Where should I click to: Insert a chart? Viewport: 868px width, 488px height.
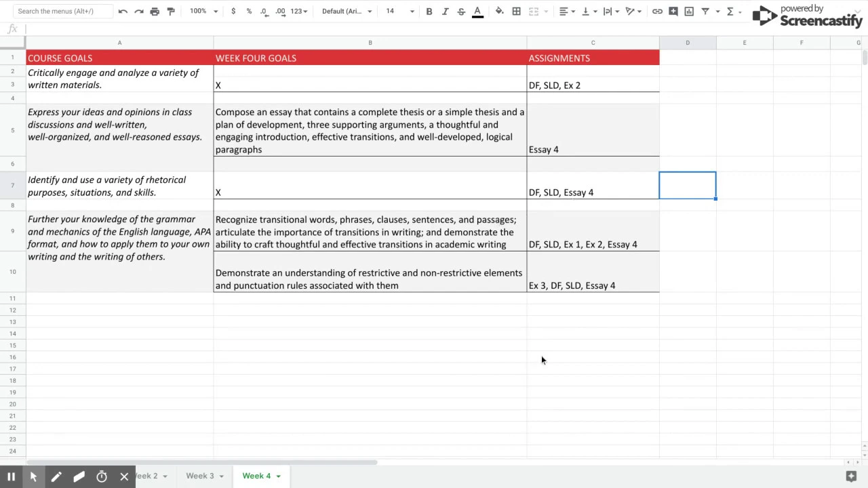pos(689,12)
